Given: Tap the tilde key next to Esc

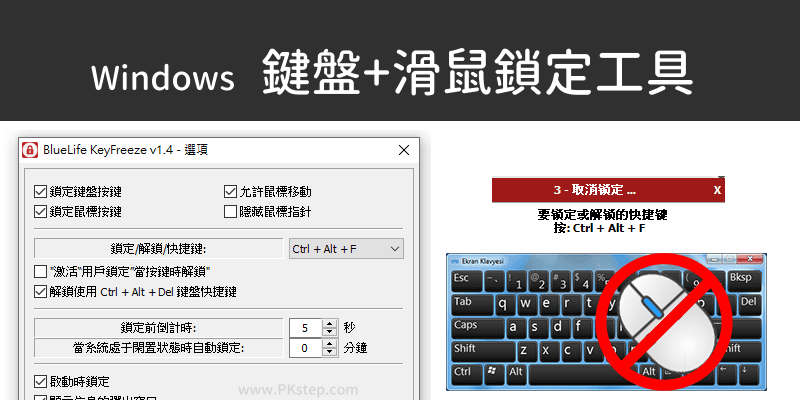Looking at the screenshot, I should pos(494,281).
